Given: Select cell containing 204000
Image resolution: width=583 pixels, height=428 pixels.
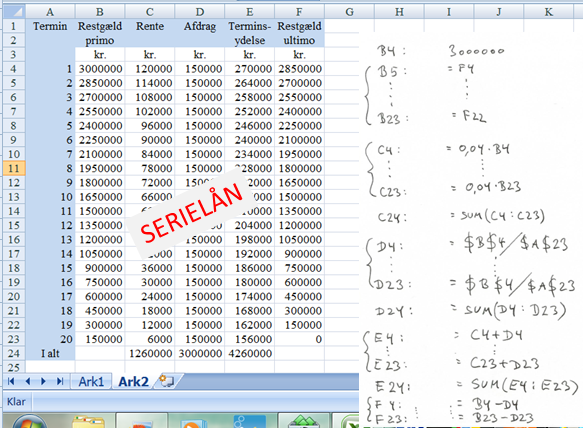Looking at the screenshot, I should point(249,225).
